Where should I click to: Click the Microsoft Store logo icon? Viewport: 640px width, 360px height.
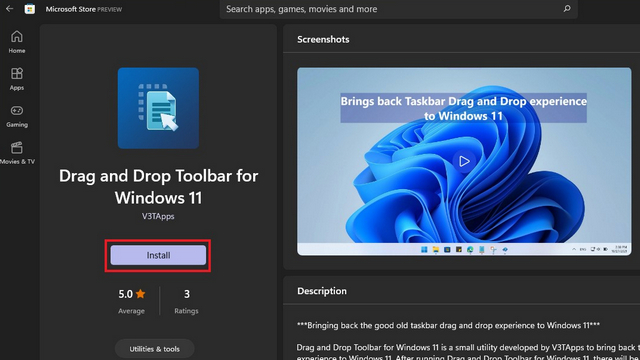(x=30, y=9)
